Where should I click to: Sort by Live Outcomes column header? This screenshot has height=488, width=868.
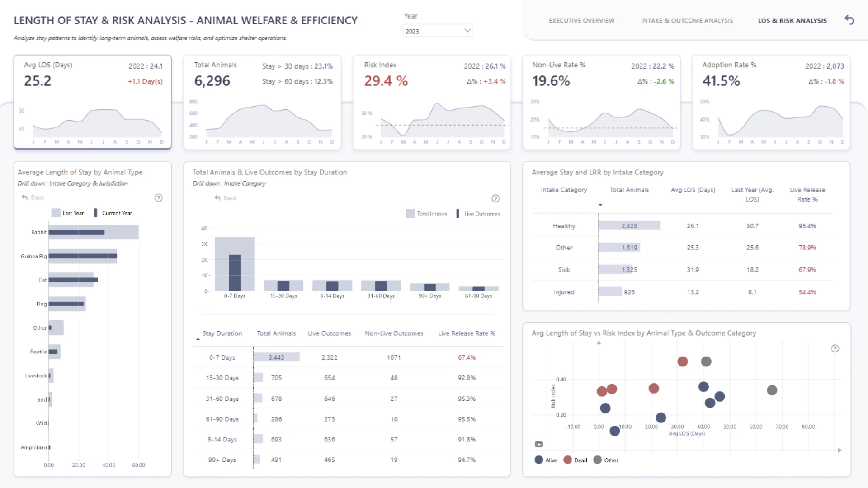(x=329, y=333)
